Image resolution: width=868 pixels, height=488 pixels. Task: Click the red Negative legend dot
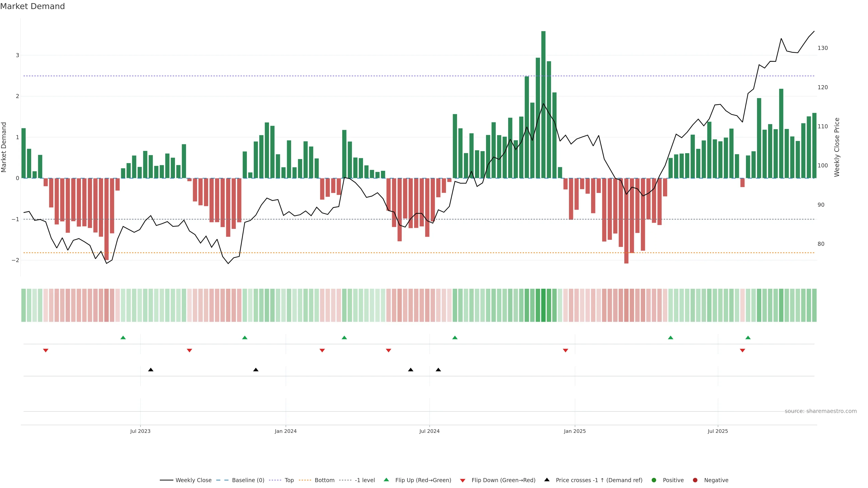[x=695, y=480]
